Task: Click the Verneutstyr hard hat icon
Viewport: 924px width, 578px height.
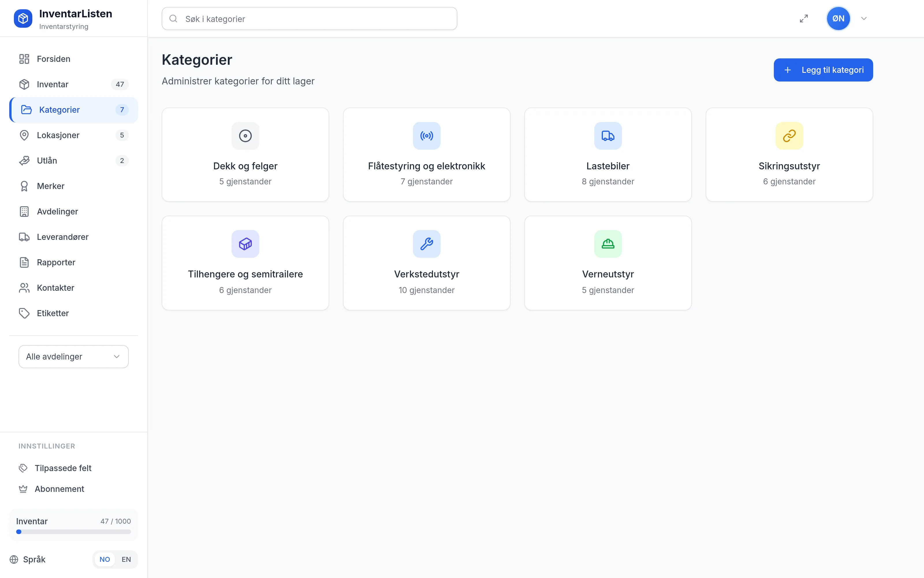Action: [608, 244]
